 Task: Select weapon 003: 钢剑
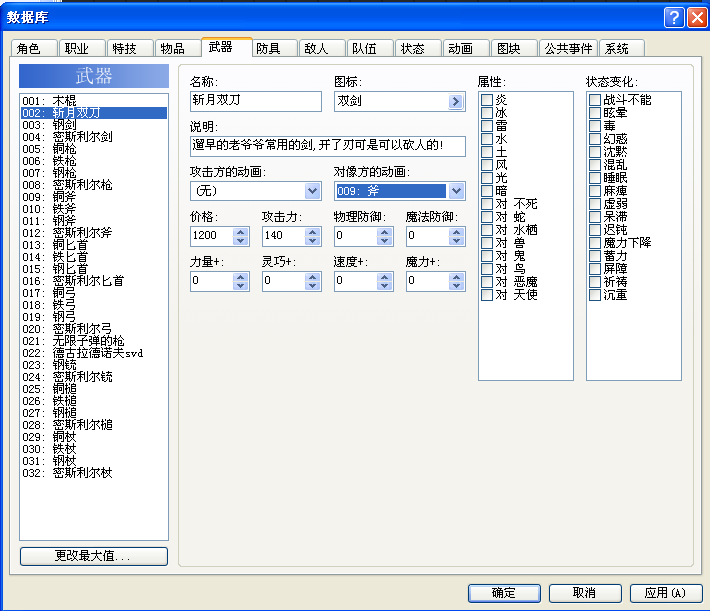point(94,125)
